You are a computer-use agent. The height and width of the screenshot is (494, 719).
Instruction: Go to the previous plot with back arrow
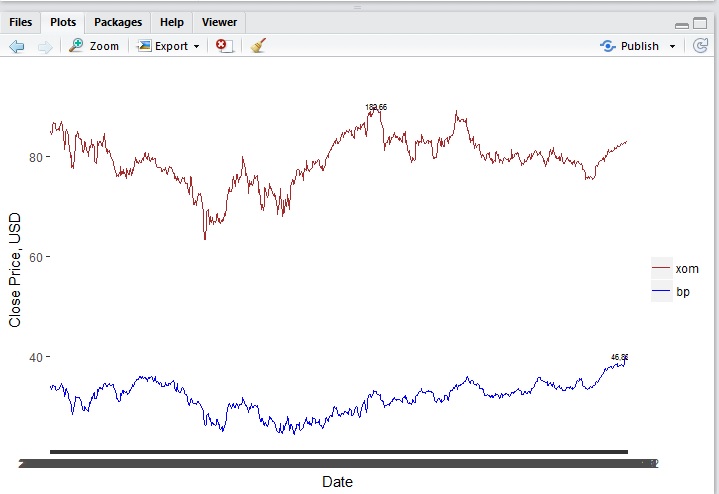click(16, 46)
